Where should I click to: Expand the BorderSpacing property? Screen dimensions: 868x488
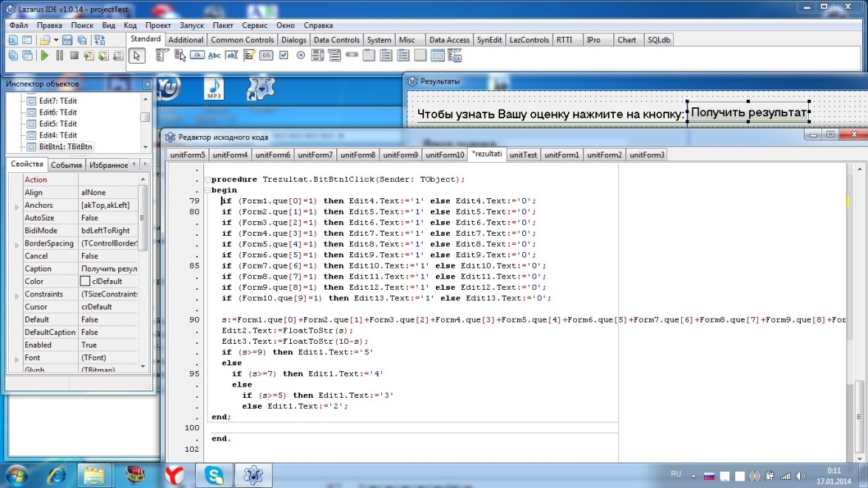16,245
